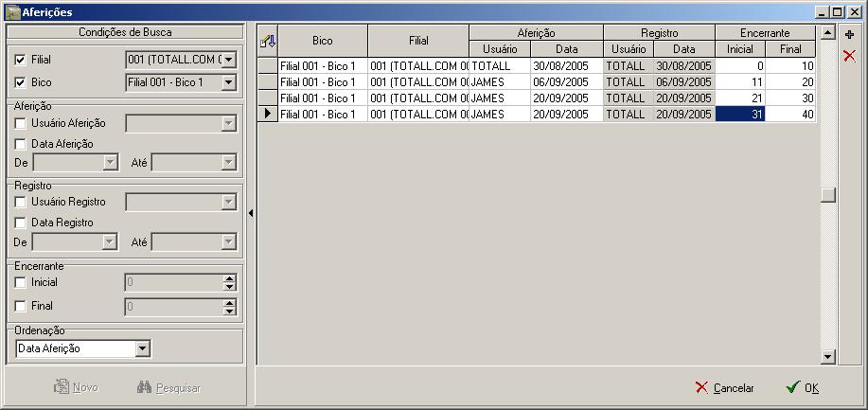The image size is (868, 410).
Task: Open Data Registro De date dropdown
Action: pyautogui.click(x=110, y=241)
